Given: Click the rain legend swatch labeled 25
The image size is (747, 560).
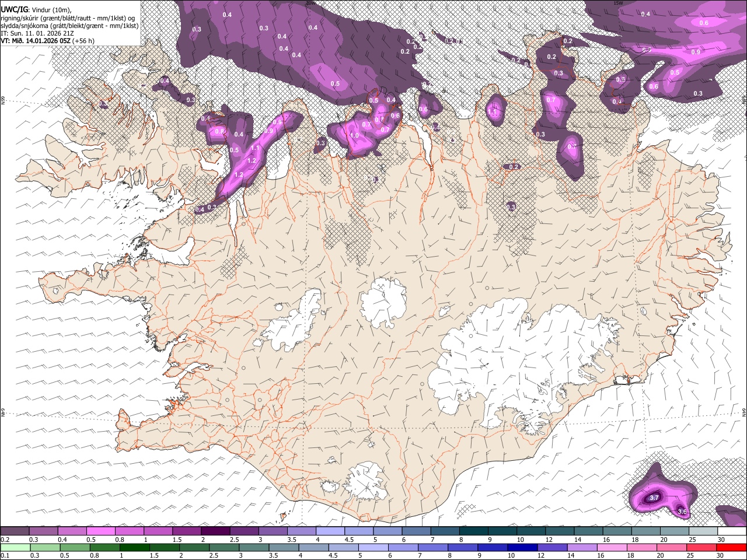Looking at the screenshot, I should click(x=701, y=547).
